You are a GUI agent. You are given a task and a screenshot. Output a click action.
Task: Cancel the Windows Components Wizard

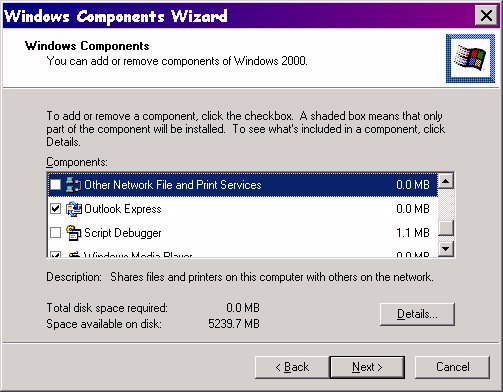452,367
